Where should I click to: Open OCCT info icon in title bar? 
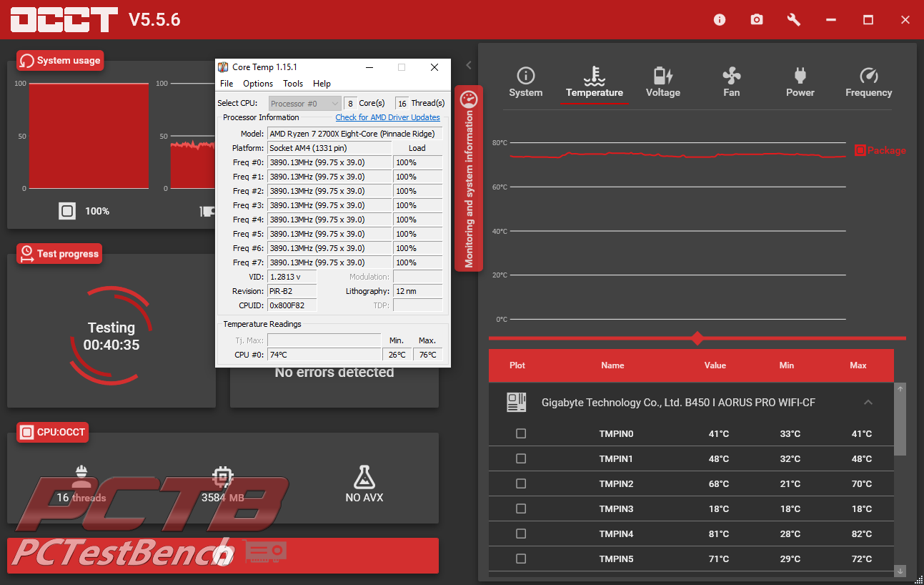click(720, 20)
